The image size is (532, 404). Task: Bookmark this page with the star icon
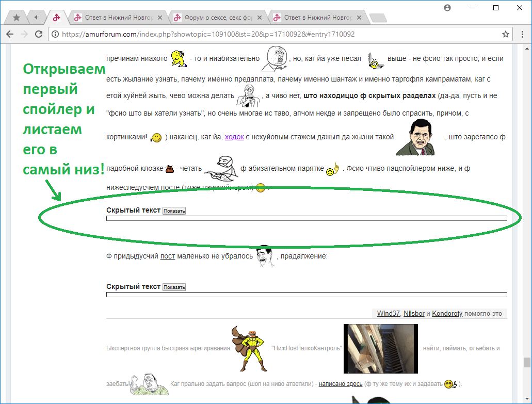pyautogui.click(x=506, y=34)
